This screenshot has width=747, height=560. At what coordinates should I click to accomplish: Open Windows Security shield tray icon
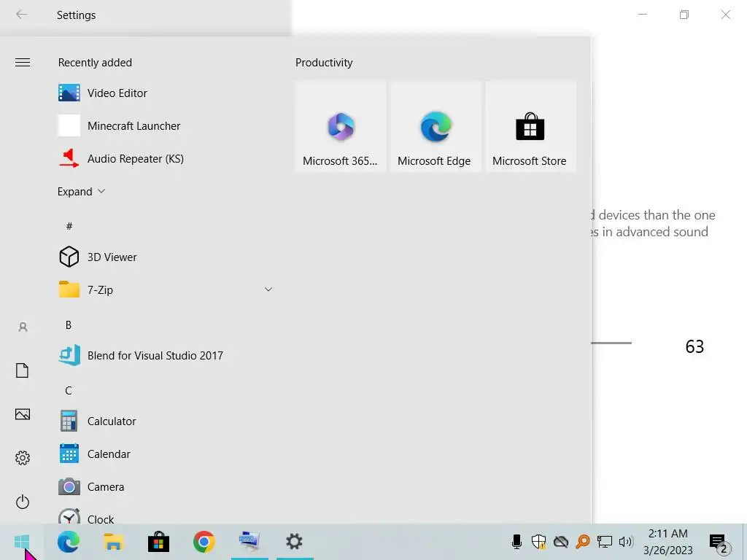coord(539,542)
